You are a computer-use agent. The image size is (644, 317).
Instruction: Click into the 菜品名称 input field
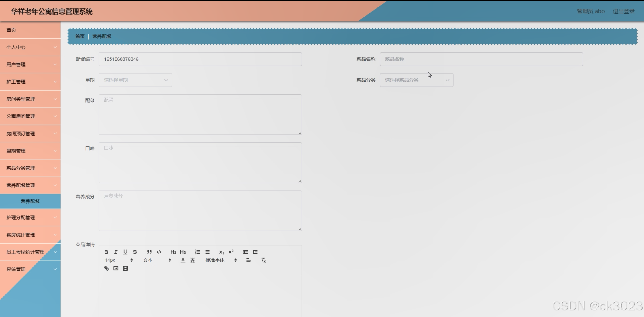point(481,59)
